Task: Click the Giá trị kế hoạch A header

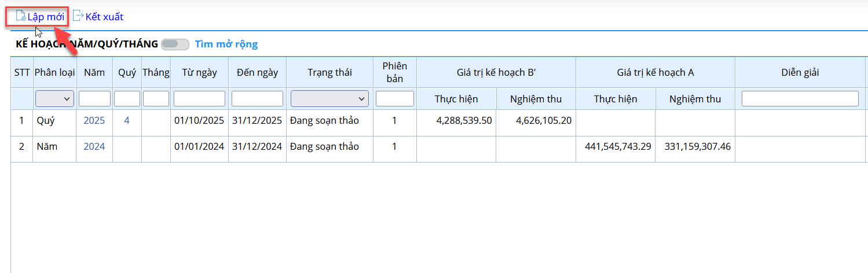Action: 655,72
